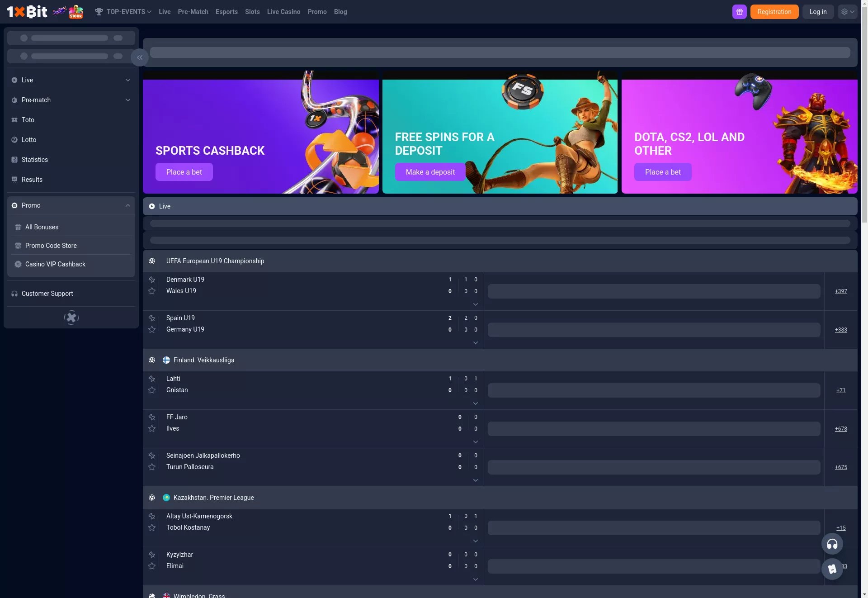This screenshot has width=868, height=598.
Task: Expand the Lahti vs Gnistan row chevron
Action: 476,403
